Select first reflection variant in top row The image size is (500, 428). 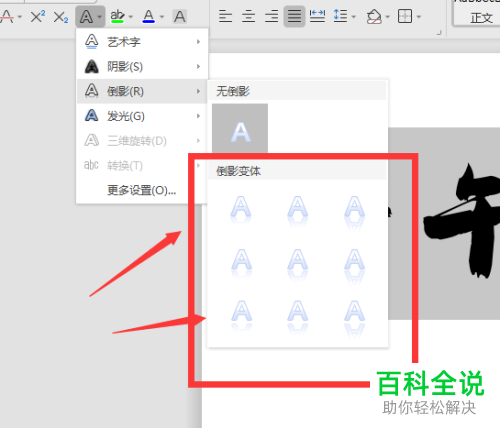pyautogui.click(x=241, y=209)
